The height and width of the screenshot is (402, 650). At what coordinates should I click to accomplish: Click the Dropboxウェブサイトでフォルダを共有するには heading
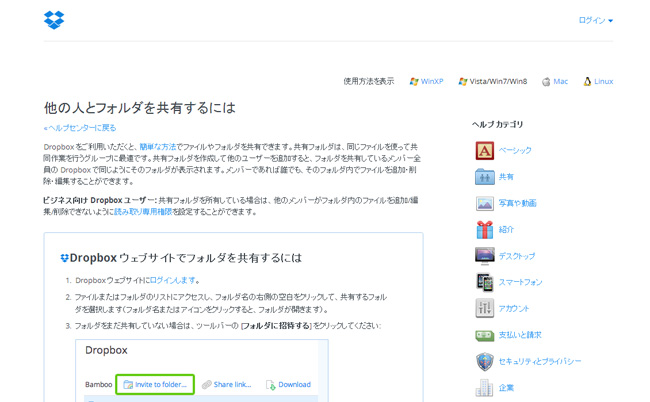click(186, 258)
